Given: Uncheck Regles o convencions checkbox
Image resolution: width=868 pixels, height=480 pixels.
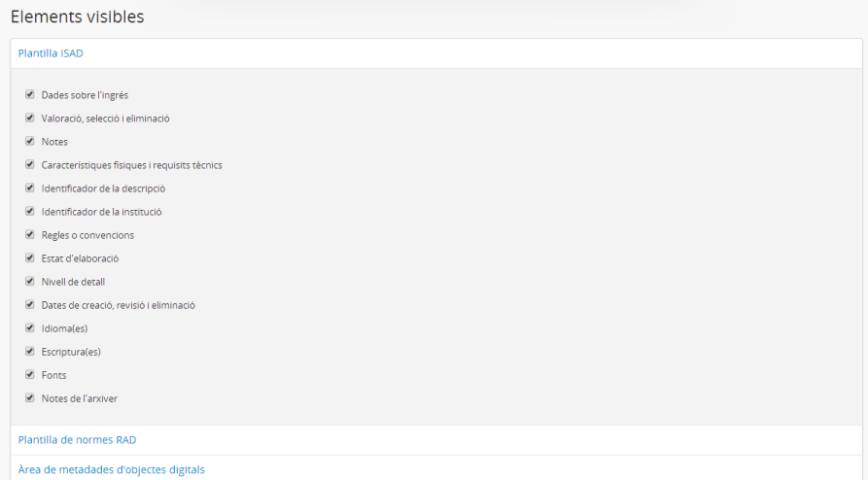Looking at the screenshot, I should point(30,235).
